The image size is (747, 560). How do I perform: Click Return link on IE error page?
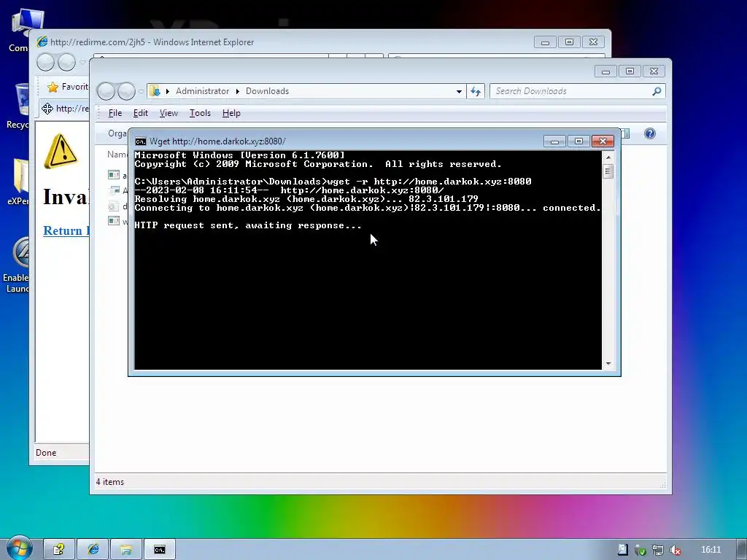click(66, 230)
